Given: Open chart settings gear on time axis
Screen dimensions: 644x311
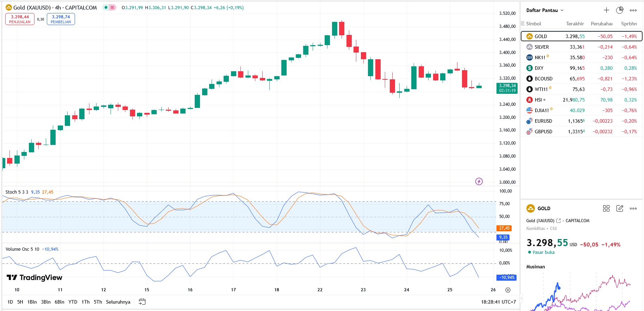Looking at the screenshot, I should click(508, 290).
